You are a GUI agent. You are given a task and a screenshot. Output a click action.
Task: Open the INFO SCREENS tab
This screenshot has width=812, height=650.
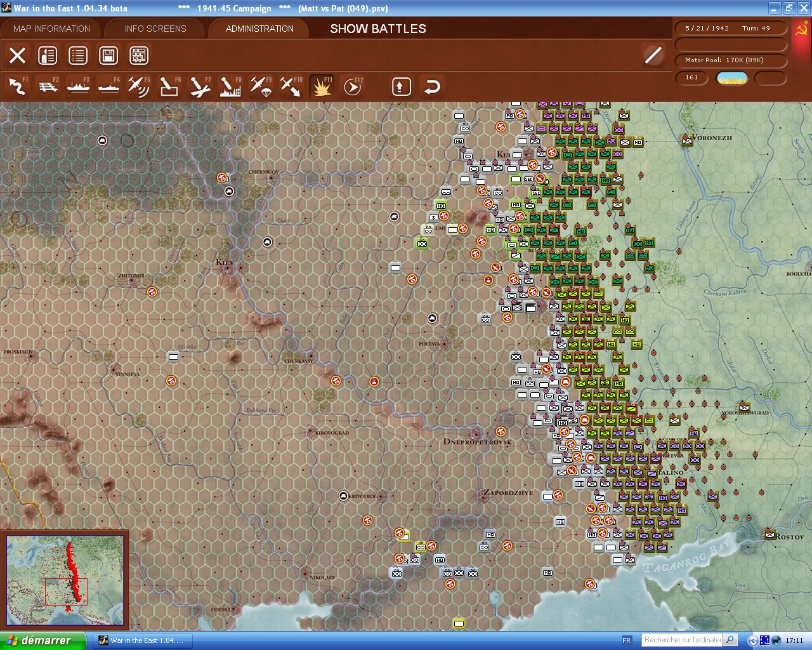[155, 29]
